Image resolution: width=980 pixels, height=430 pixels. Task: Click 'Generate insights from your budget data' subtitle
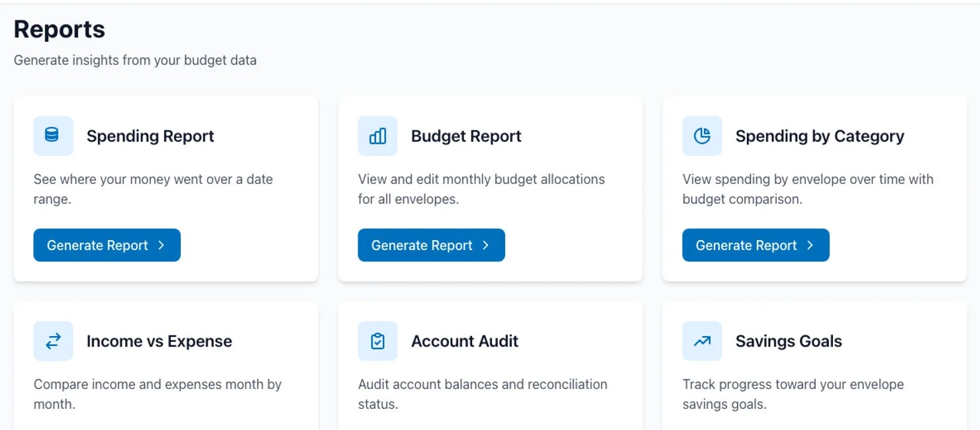coord(135,60)
